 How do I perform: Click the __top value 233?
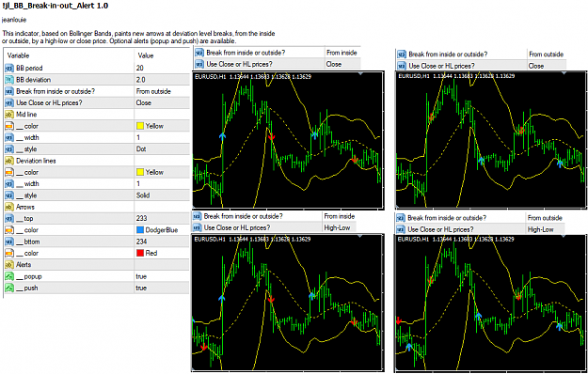tap(142, 219)
